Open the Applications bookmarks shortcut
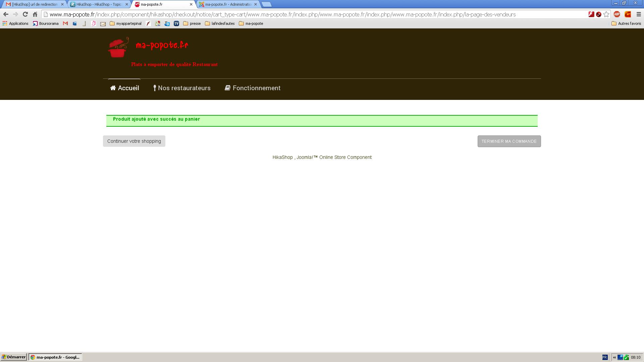 point(15,23)
